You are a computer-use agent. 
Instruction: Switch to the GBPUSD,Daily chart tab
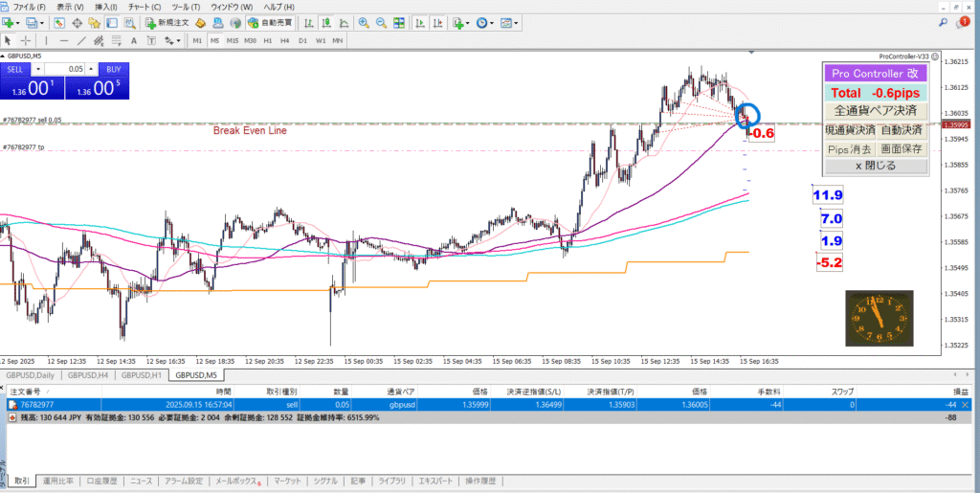coord(30,375)
